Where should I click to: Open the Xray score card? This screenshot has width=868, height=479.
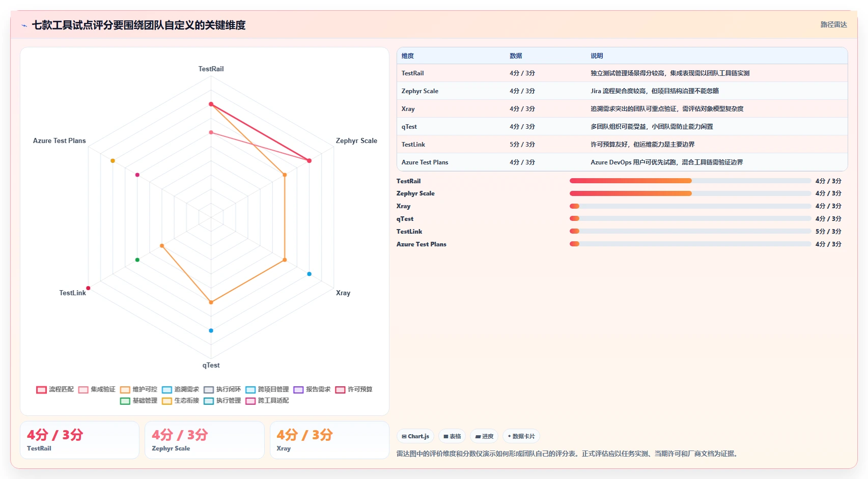329,440
